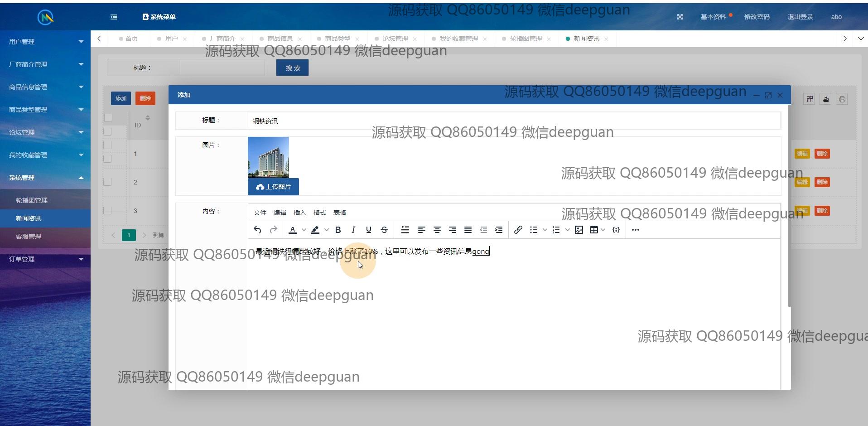868x426 pixels.
Task: Tick the checkbox for row 3
Action: [x=107, y=210]
